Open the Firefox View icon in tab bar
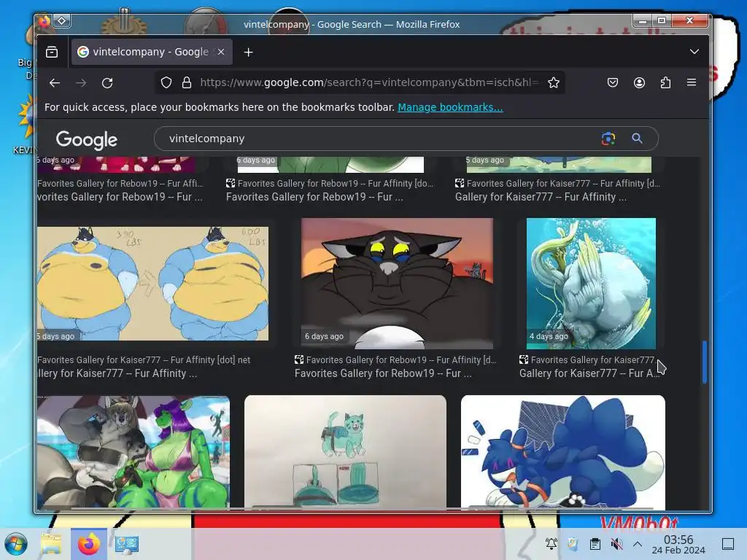 tap(52, 52)
